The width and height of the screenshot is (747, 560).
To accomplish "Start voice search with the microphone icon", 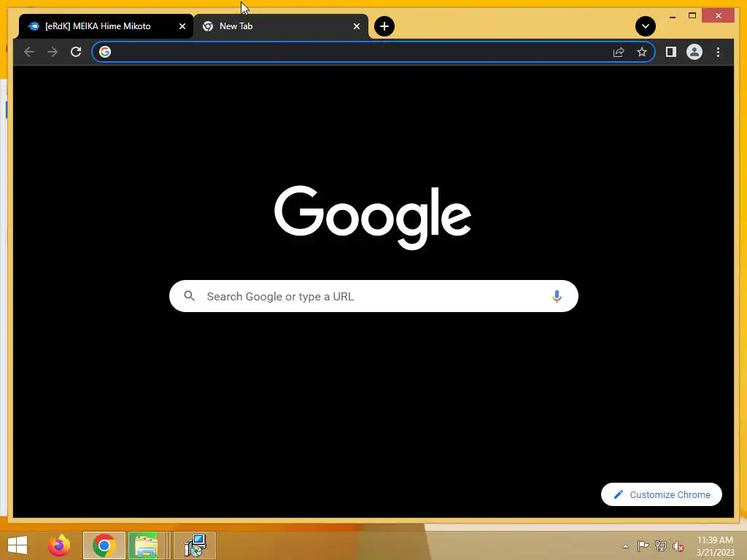I will click(x=557, y=296).
